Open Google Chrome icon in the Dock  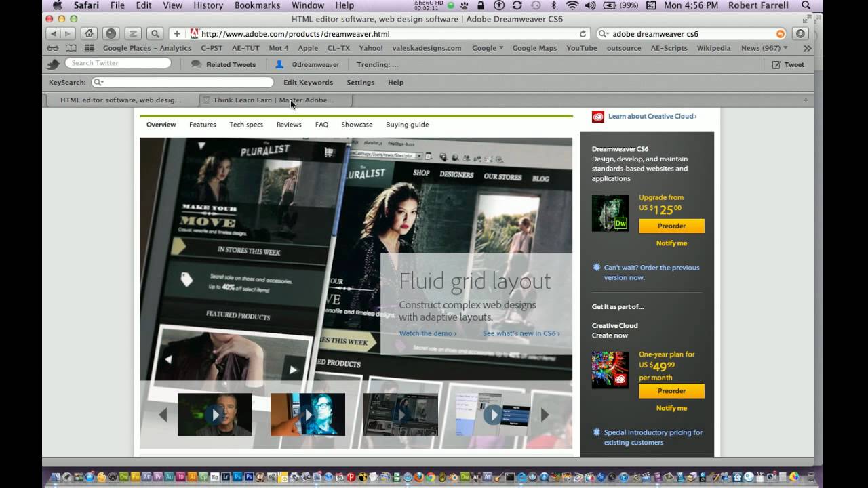pos(431,476)
